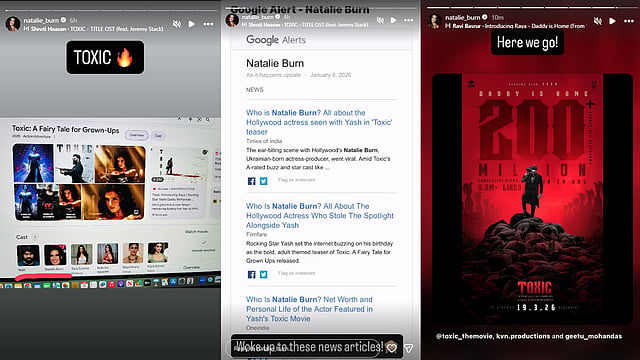Unmute the right 'Here we go!' story
Viewport: 640px width, 360px height.
point(598,21)
